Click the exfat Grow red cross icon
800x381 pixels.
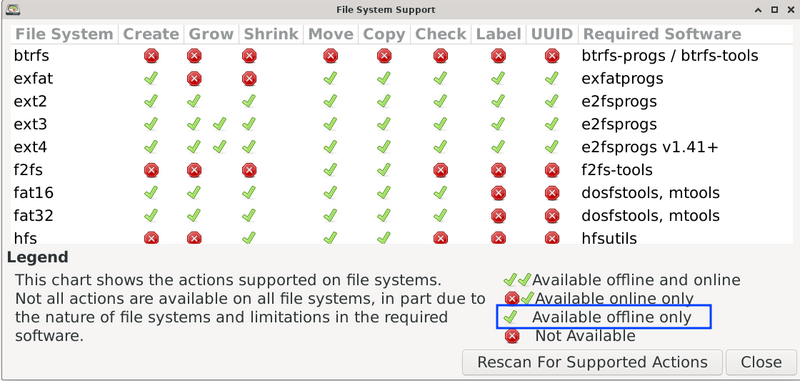pyautogui.click(x=194, y=79)
